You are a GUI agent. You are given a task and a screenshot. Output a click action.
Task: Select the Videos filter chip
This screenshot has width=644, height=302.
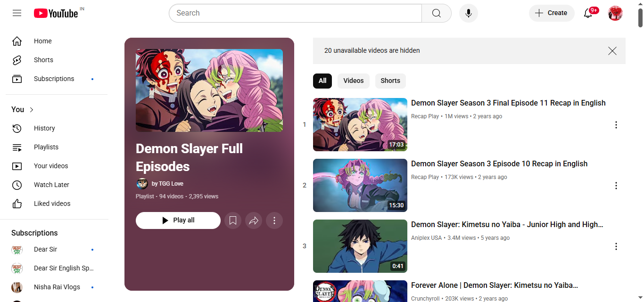[x=354, y=81]
